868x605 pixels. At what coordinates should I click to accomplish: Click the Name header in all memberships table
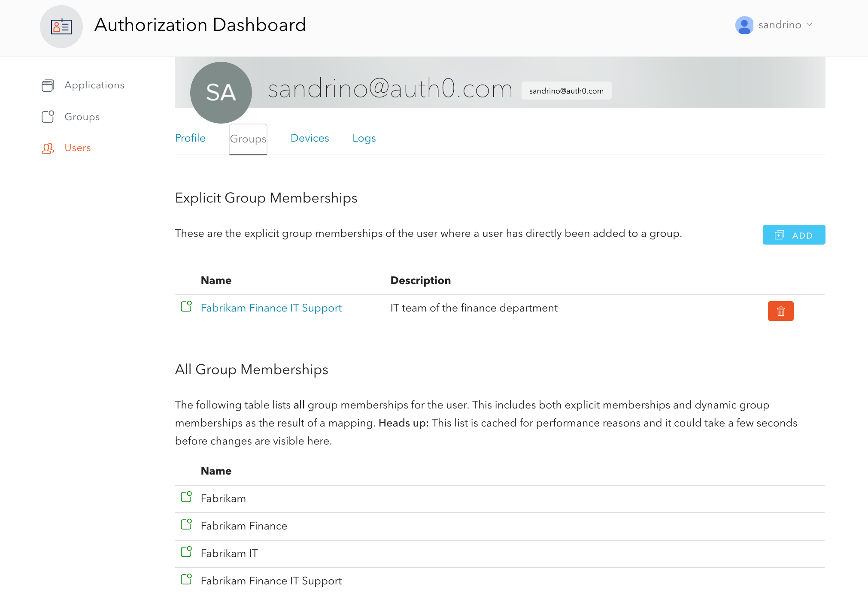pyautogui.click(x=216, y=471)
